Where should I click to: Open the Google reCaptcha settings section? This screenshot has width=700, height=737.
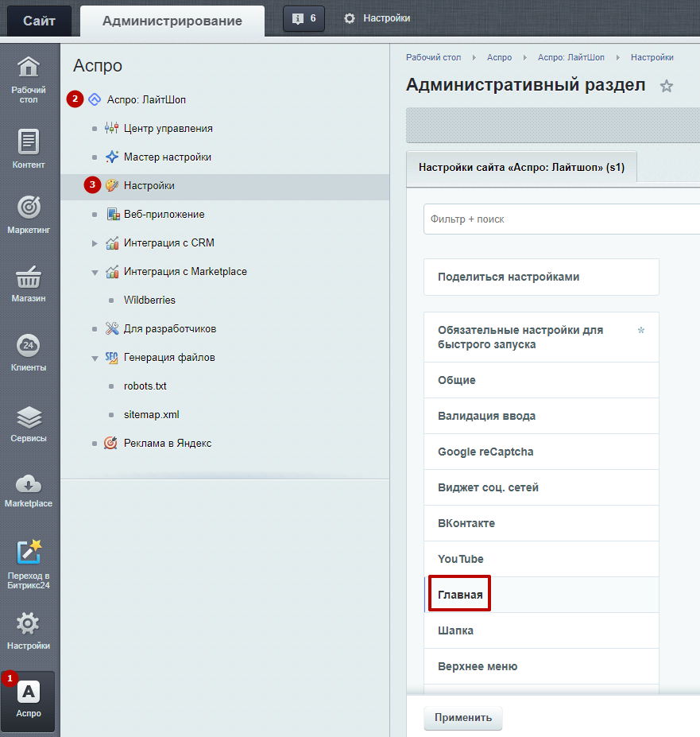[x=541, y=452]
